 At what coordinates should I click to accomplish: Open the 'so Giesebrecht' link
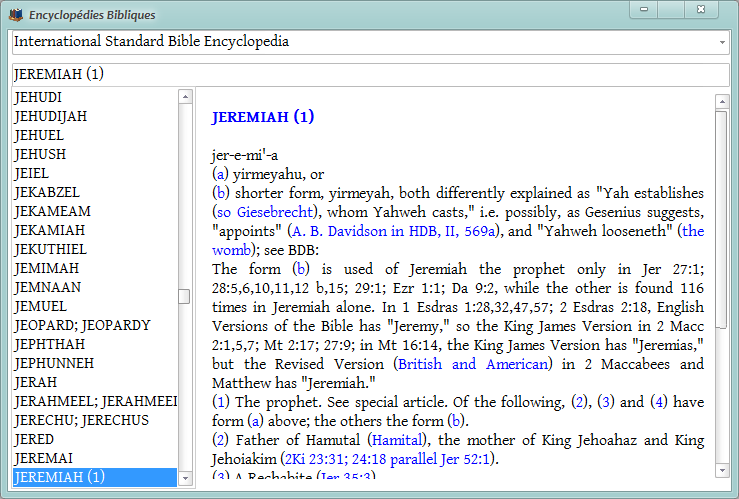265,212
